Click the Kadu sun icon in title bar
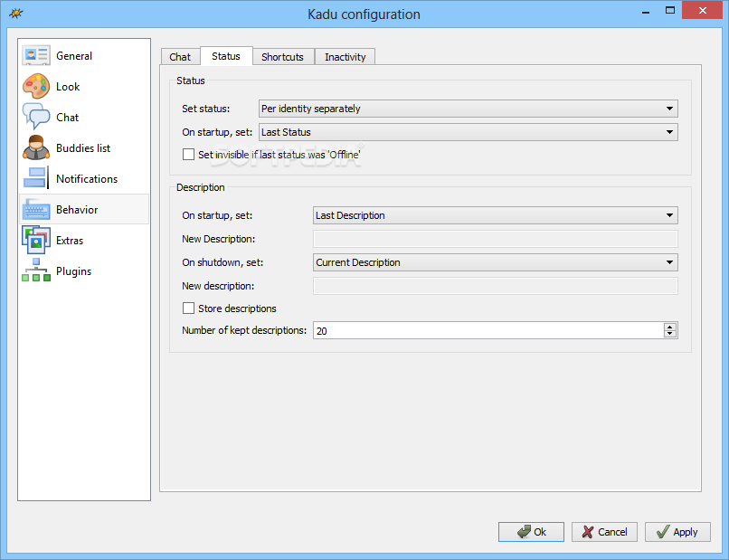This screenshot has width=729, height=560. [x=15, y=14]
